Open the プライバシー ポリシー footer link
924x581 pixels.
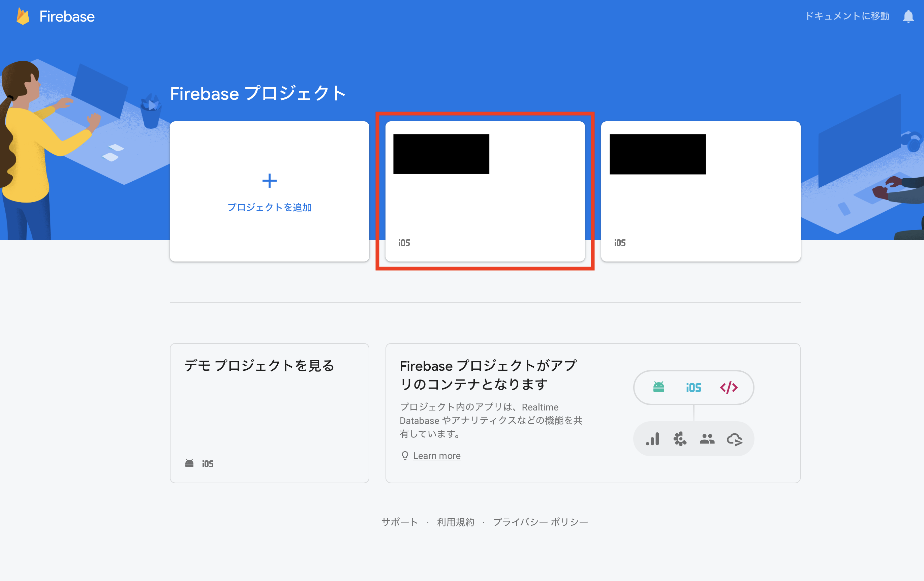click(x=540, y=522)
